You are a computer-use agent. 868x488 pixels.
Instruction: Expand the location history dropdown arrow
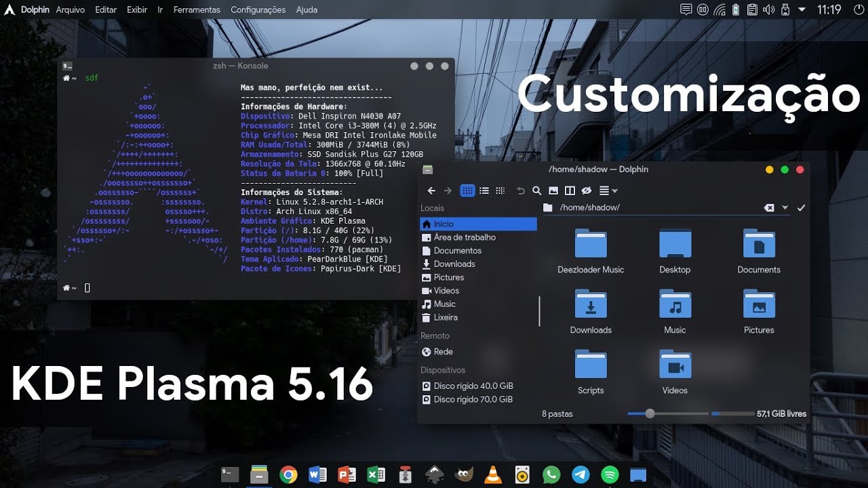785,207
